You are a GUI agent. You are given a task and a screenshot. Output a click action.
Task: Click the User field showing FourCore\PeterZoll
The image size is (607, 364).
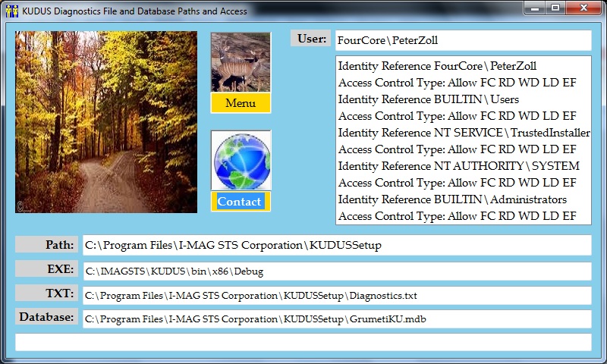[463, 40]
